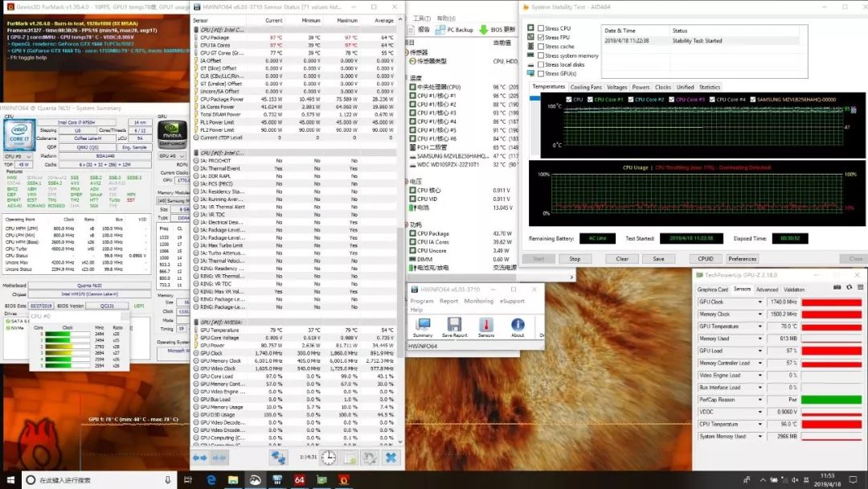Click the reset clock icon in sensor toolbar
The height and width of the screenshot is (489, 868).
329,457
